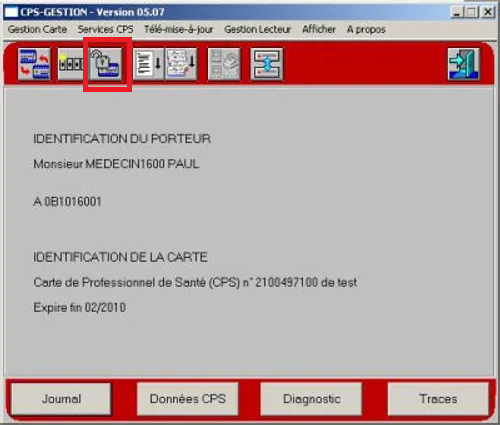The image size is (500, 425).
Task: Click the Données CPS button
Action: pyautogui.click(x=188, y=399)
